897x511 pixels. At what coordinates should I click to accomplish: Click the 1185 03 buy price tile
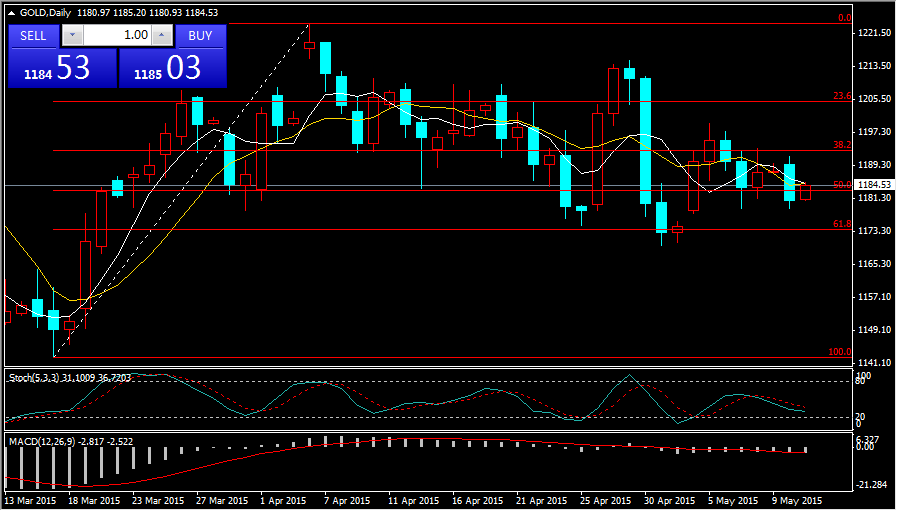172,68
